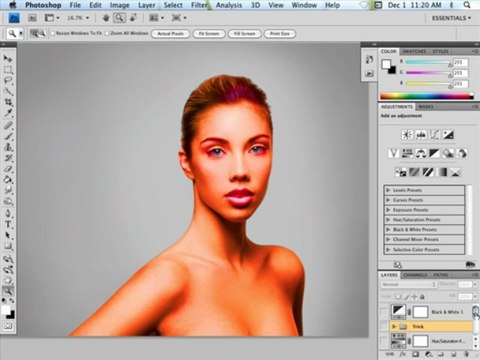Click the add layer style fx icon
Image resolution: width=480 pixels, height=360 pixels.
pyautogui.click(x=403, y=354)
